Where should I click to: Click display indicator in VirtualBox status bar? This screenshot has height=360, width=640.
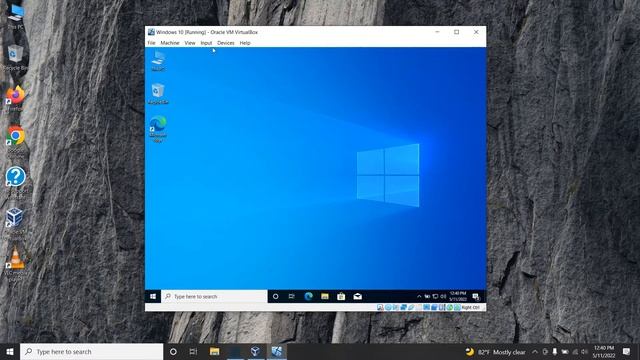pos(427,307)
